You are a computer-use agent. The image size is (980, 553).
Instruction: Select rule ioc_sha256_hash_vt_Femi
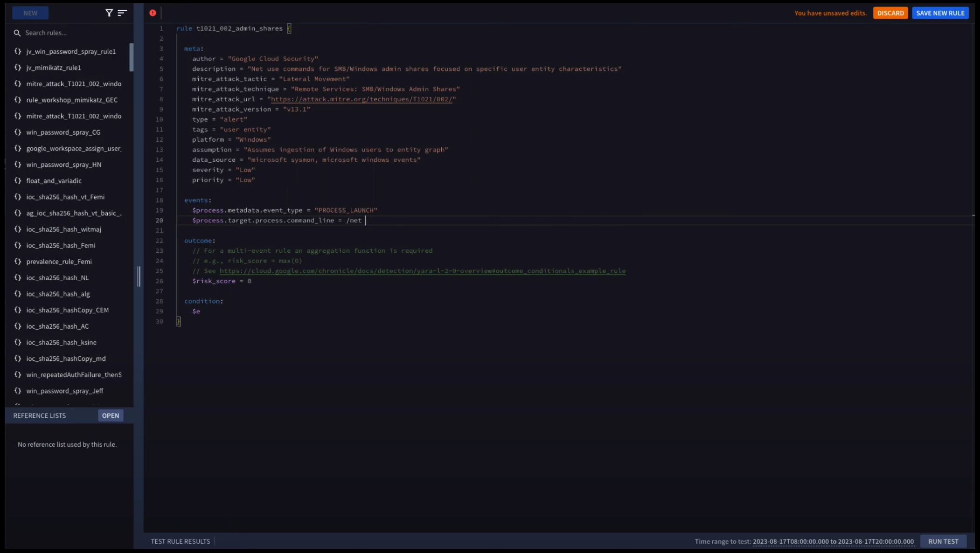[x=65, y=197]
